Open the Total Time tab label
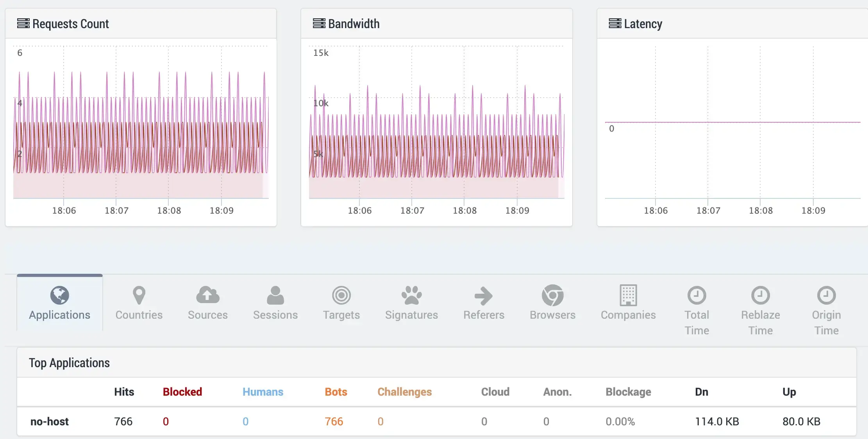 pyautogui.click(x=697, y=323)
